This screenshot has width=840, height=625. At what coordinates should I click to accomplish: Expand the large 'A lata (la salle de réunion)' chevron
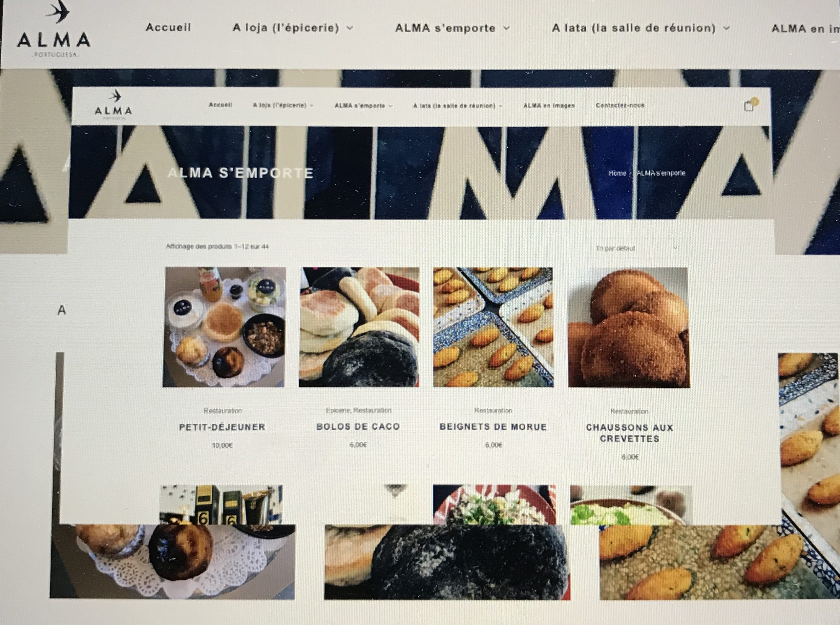click(726, 28)
